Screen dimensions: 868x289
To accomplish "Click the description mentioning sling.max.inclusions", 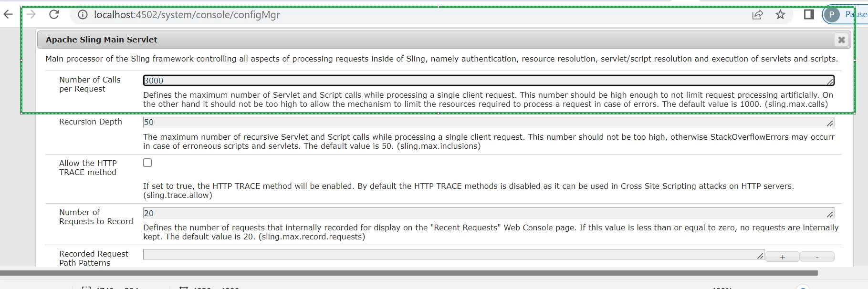I will 489,142.
